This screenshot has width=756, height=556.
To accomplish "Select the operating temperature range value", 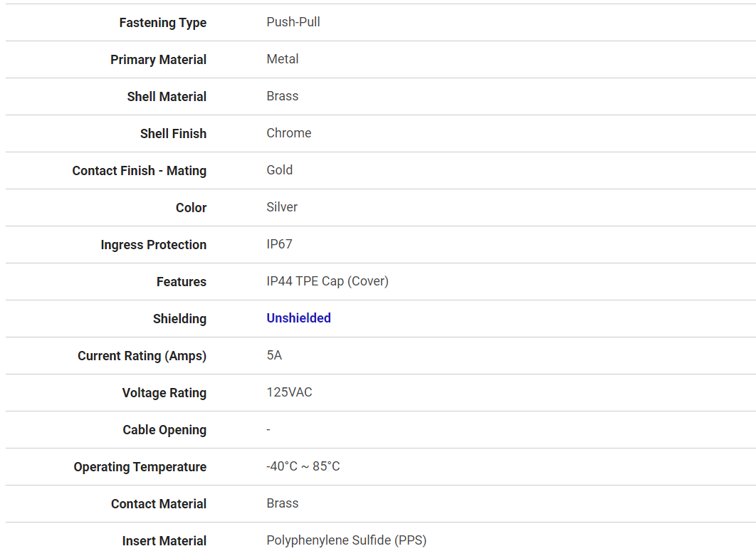I will 303,466.
